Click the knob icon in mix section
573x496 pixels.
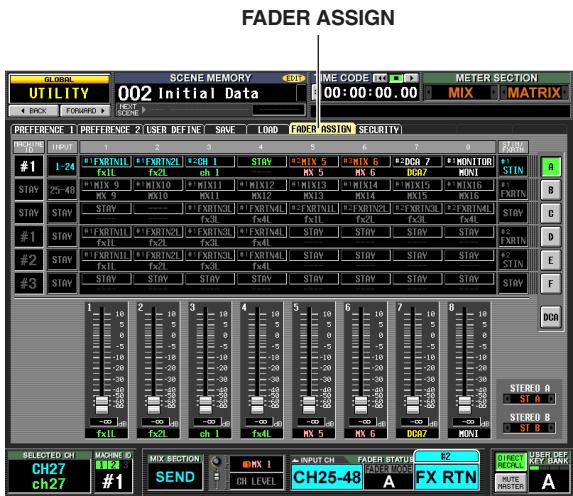pyautogui.click(x=216, y=461)
